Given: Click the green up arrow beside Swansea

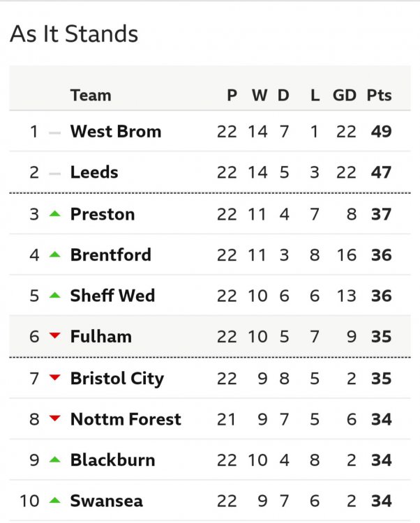Looking at the screenshot, I should 55,501.
